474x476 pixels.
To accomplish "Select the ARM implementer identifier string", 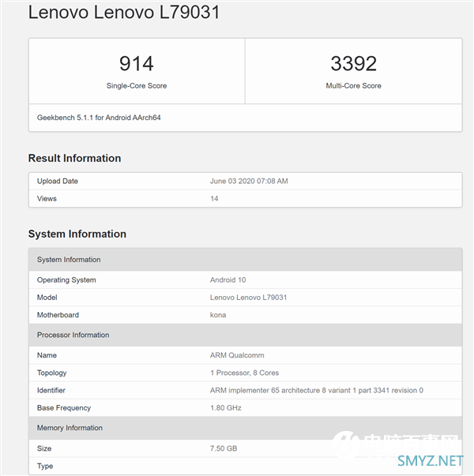I will pyautogui.click(x=317, y=391).
